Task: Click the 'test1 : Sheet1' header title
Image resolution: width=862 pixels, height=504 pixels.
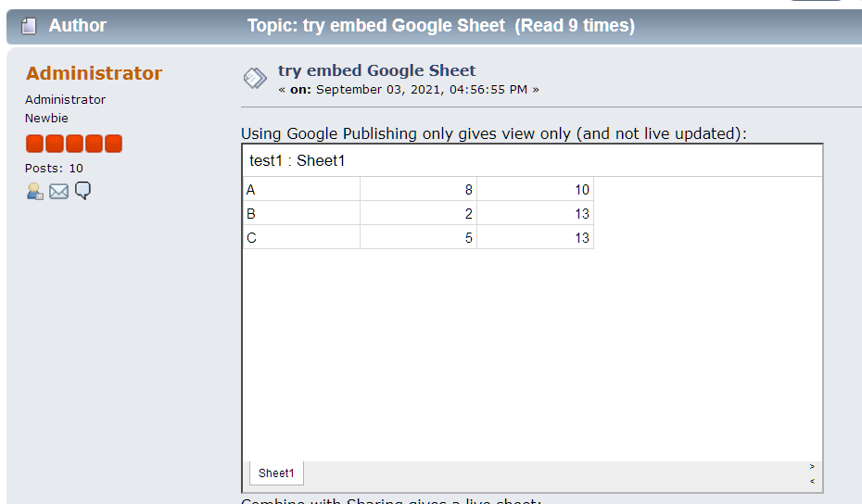Action: 298,160
